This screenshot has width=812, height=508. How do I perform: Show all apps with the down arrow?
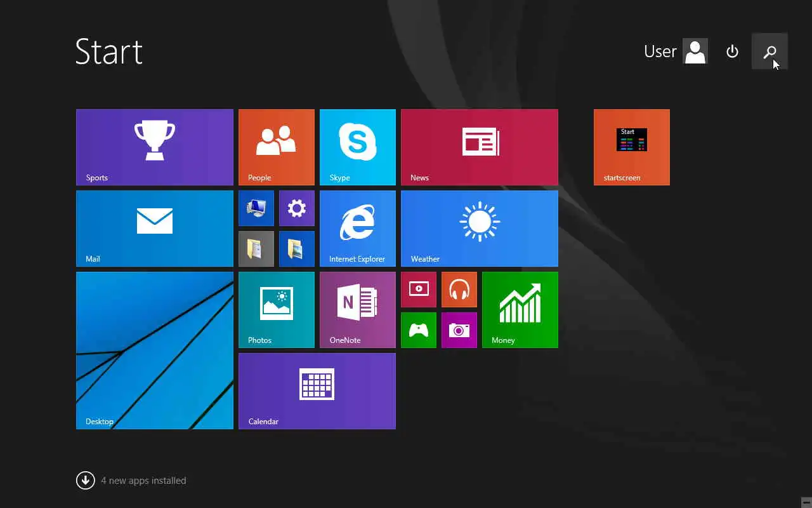86,481
